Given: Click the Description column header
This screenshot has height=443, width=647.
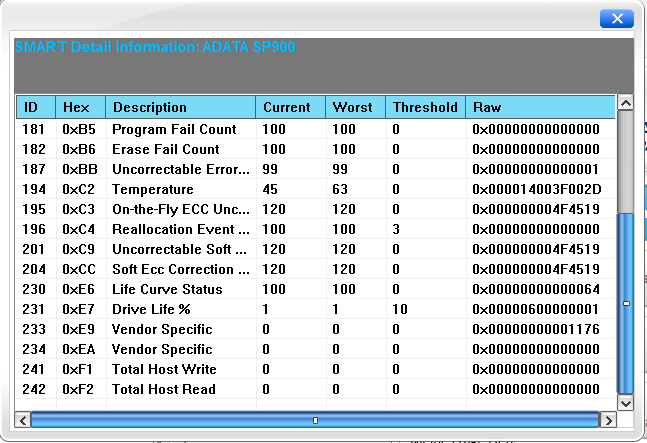Looking at the screenshot, I should (x=181, y=107).
